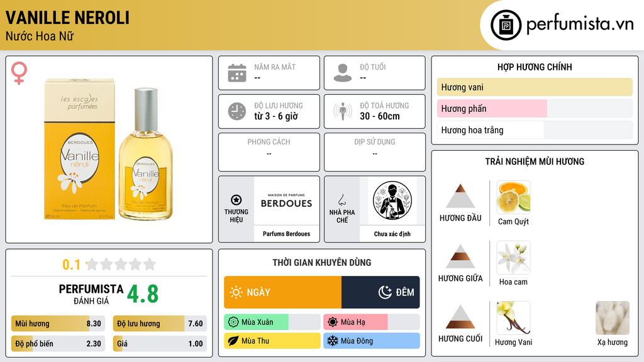Click the Hương Giữa middle note pyramid icon
Viewport: 644px width, 362px height.
tap(460, 256)
